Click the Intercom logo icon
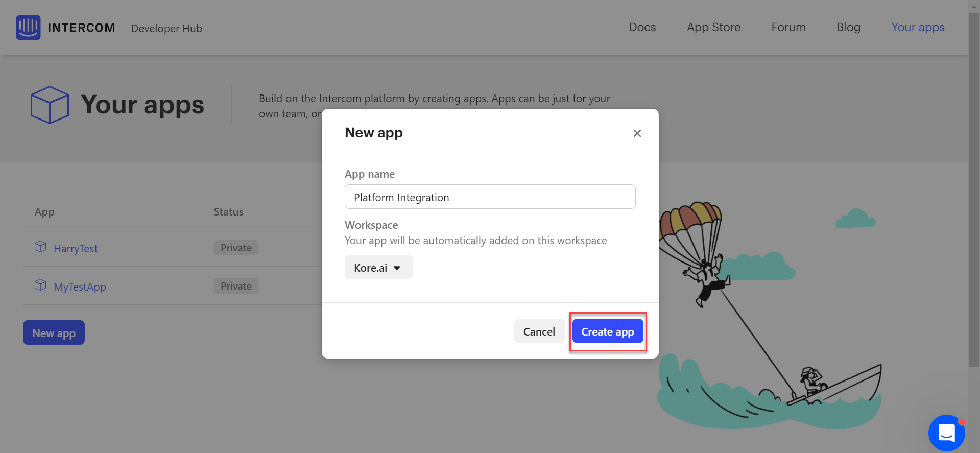The height and width of the screenshot is (453, 980). (28, 28)
